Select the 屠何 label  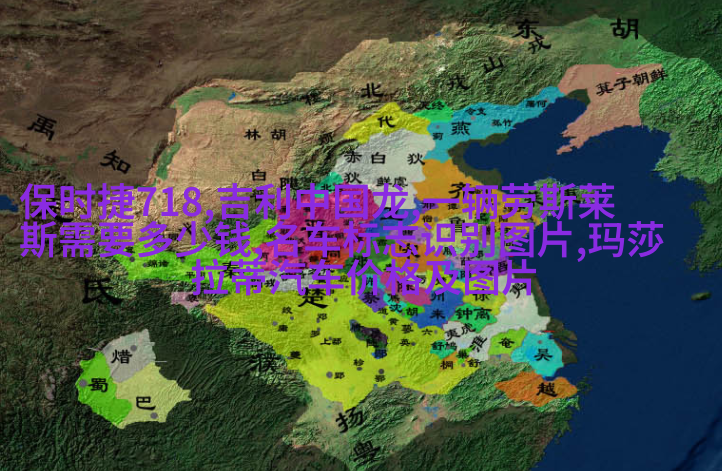[536, 104]
